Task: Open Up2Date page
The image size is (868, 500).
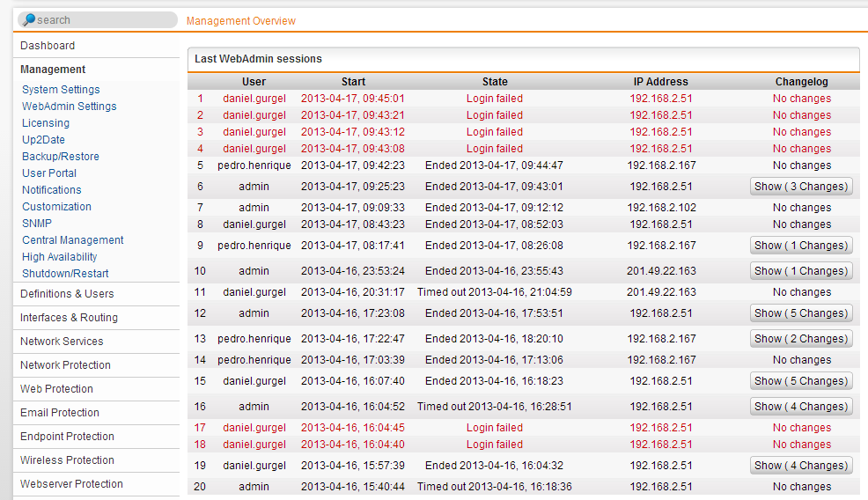Action: (x=43, y=140)
